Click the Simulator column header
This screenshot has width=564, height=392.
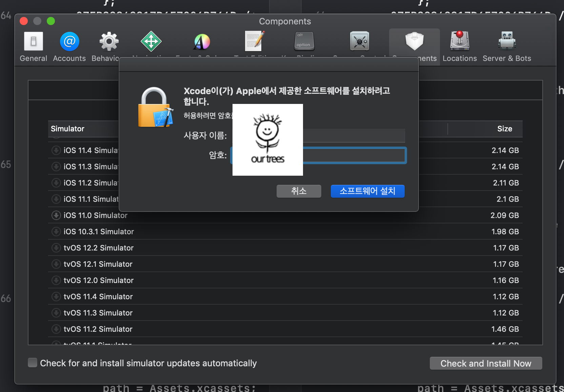[67, 129]
